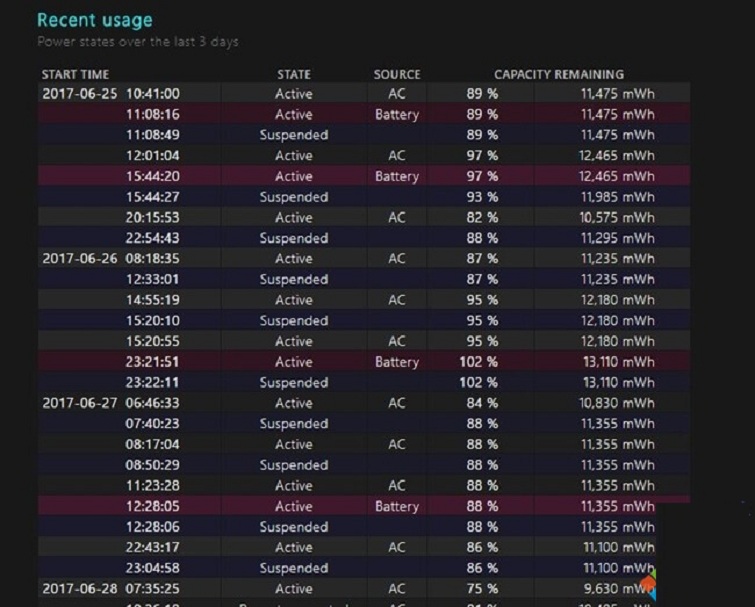Viewport: 755px width, 607px height.
Task: Select the 'Power states over the last 3 days' subtitle
Action: click(x=138, y=42)
